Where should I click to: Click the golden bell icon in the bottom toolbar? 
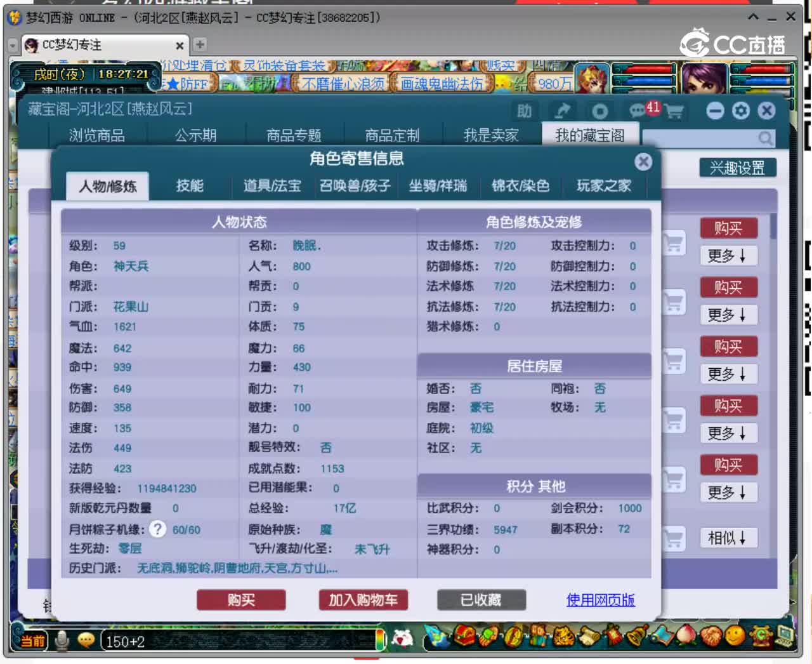[637, 635]
